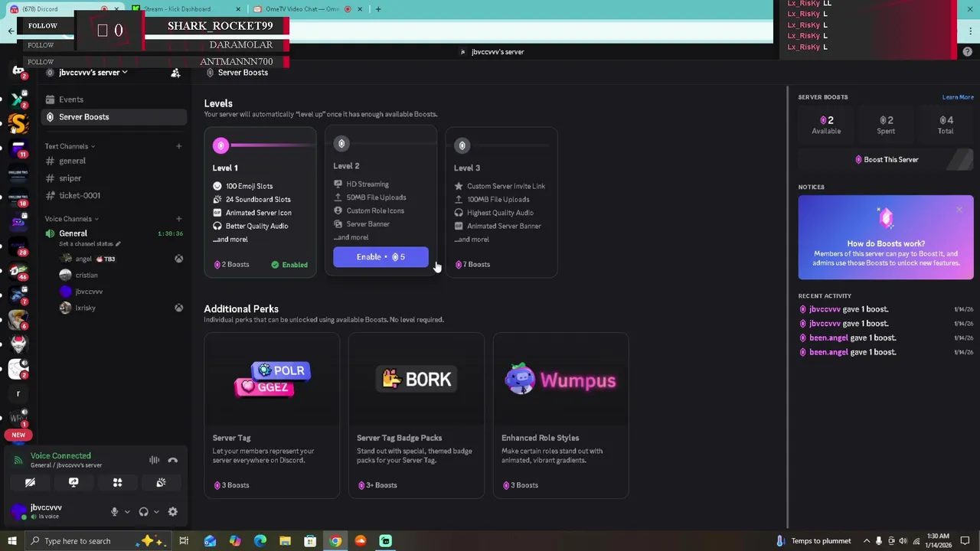Screen dimensions: 980x551
Task: Open the Server Tag Badge Packs card
Action: (x=416, y=416)
